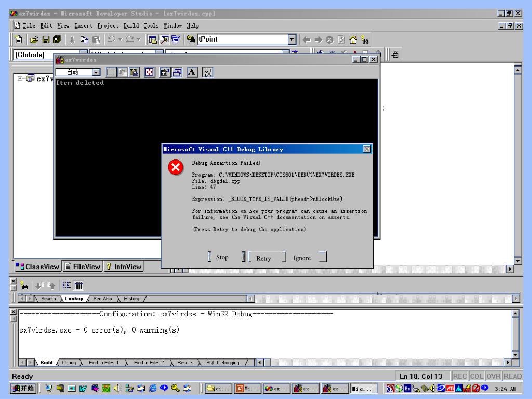Switch to the Debug output tab

click(x=69, y=362)
